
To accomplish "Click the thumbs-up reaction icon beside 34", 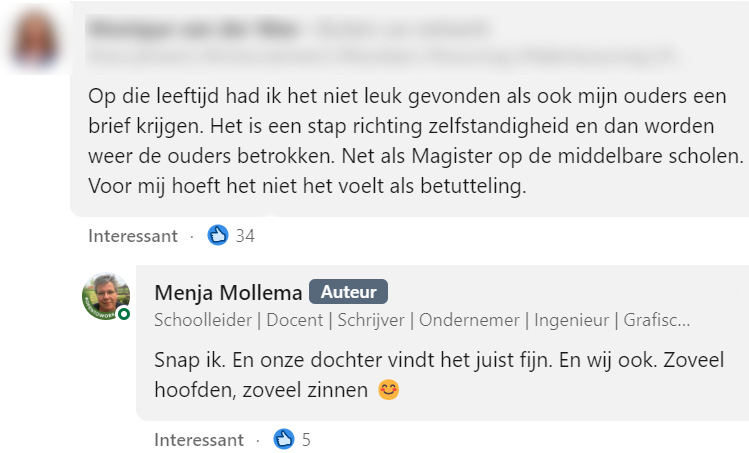I will [x=218, y=236].
